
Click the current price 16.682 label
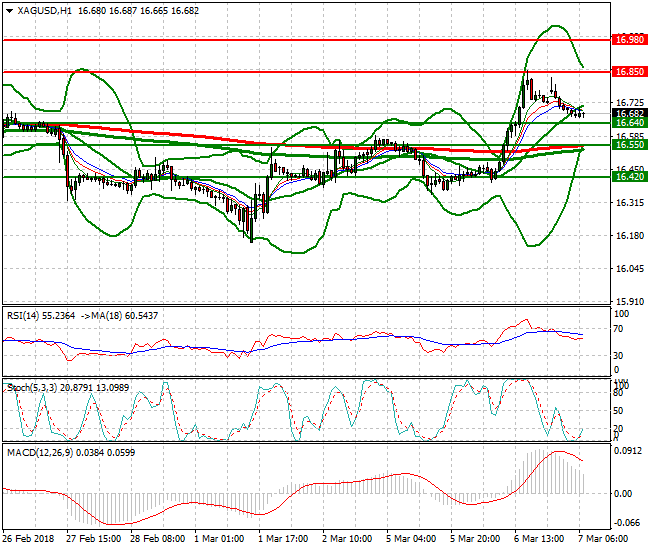(x=628, y=113)
